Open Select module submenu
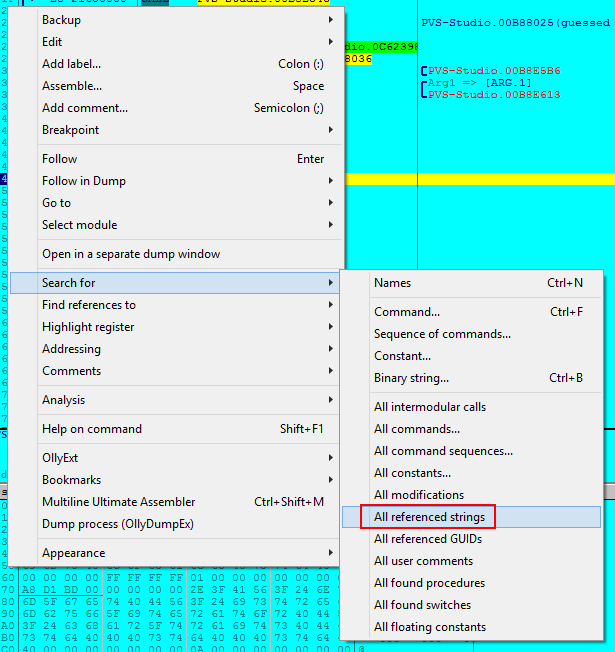615x652 pixels. (176, 225)
